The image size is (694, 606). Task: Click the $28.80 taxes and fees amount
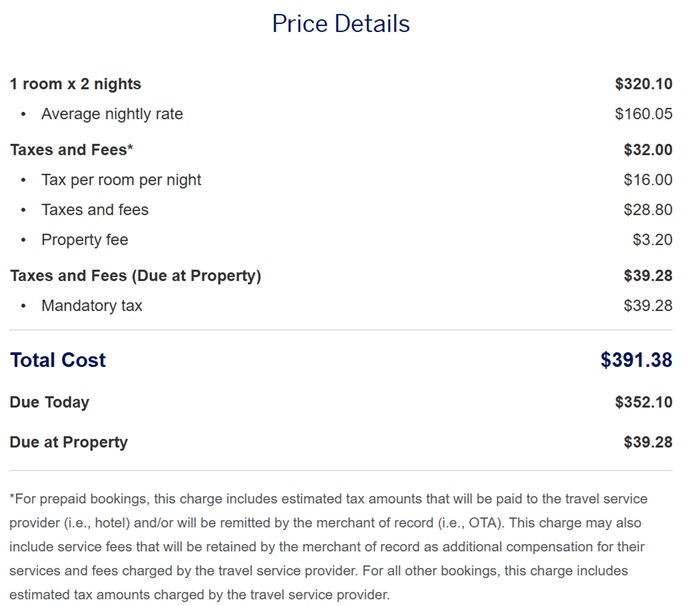click(x=647, y=210)
